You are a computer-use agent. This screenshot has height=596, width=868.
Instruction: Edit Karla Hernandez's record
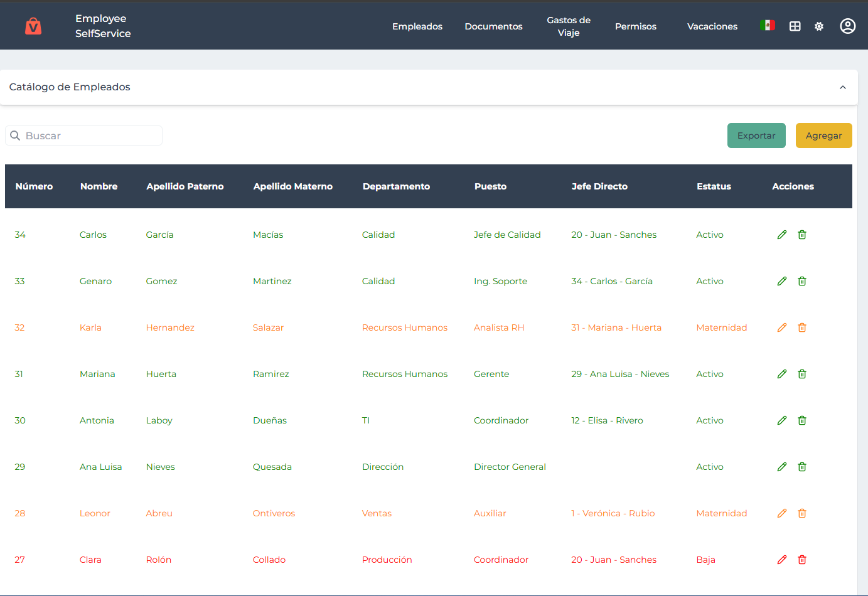(x=781, y=327)
